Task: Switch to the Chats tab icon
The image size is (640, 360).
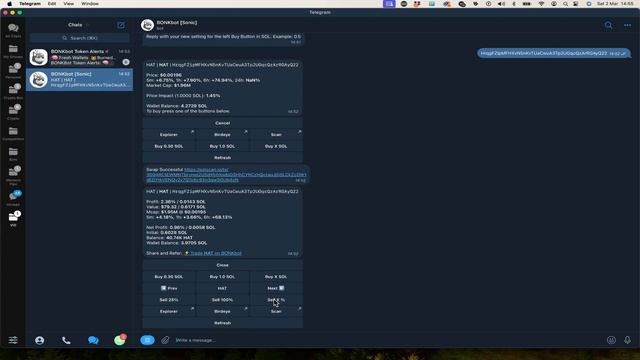Action: click(x=93, y=340)
